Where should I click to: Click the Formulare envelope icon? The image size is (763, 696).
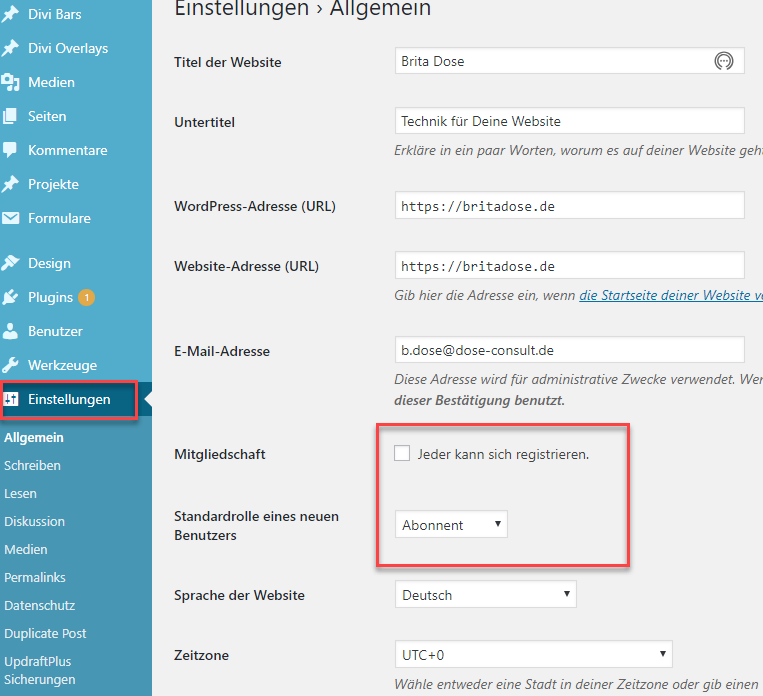11,218
